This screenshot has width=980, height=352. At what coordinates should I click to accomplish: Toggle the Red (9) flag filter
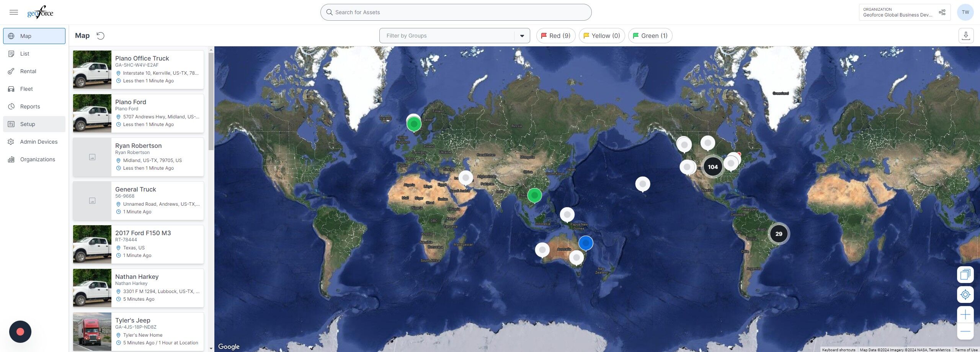(556, 36)
